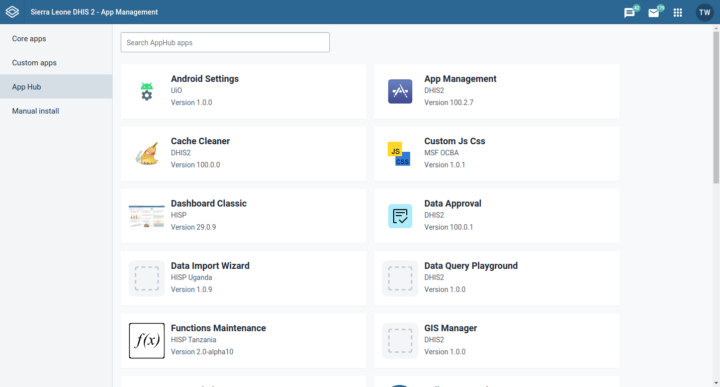This screenshot has width=720, height=387.
Task: Open the Data Approval app title
Action: coord(453,203)
